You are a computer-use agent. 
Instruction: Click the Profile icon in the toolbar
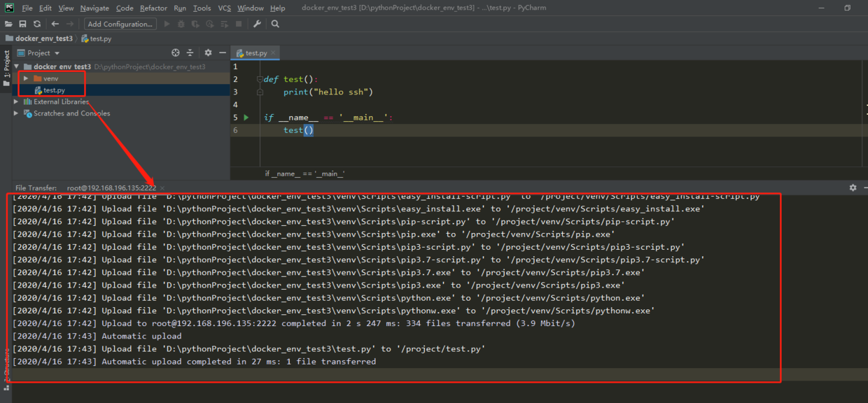210,24
